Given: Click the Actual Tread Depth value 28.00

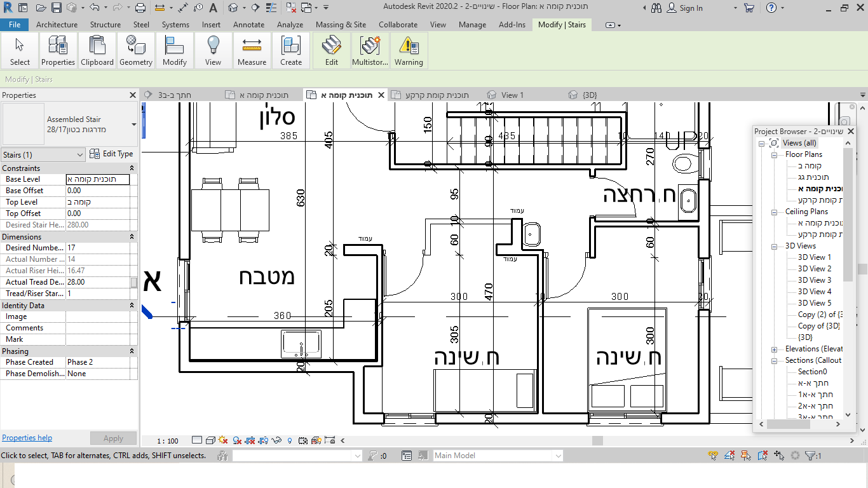Looking at the screenshot, I should [x=98, y=282].
